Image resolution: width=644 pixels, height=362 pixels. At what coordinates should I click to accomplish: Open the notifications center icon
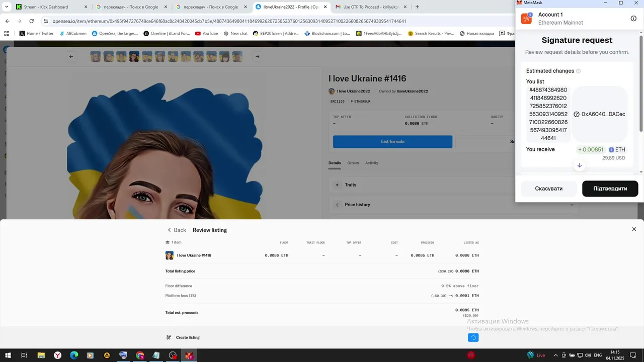(x=633, y=355)
